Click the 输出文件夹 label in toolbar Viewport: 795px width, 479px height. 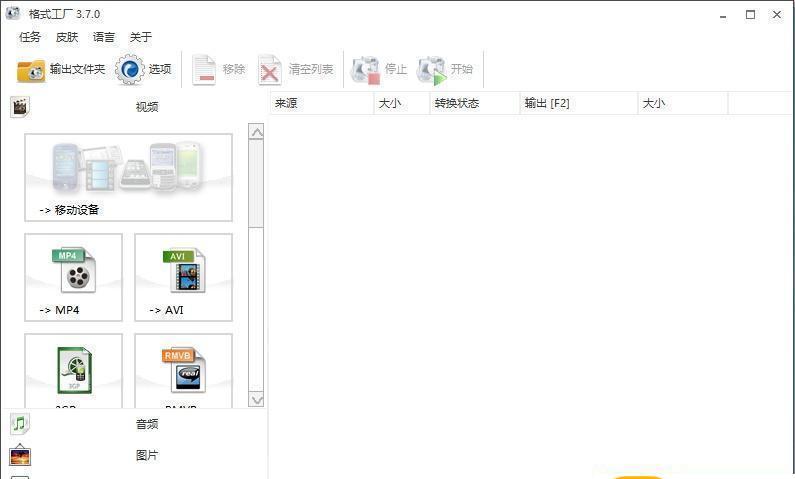[77, 69]
